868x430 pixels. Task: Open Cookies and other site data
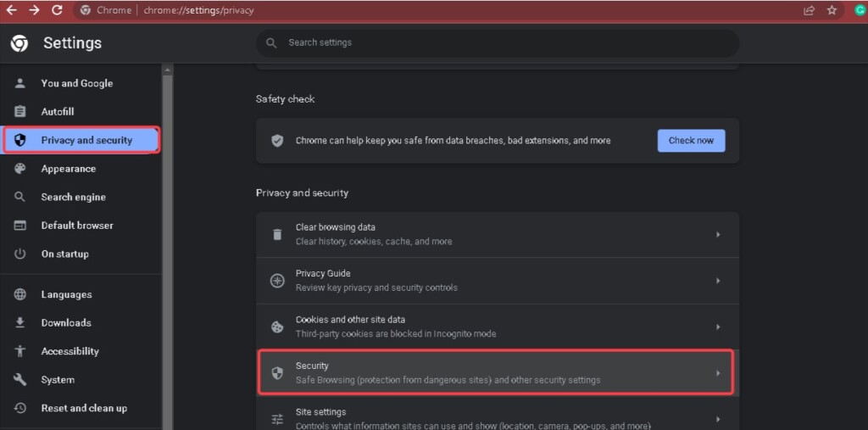pos(497,327)
